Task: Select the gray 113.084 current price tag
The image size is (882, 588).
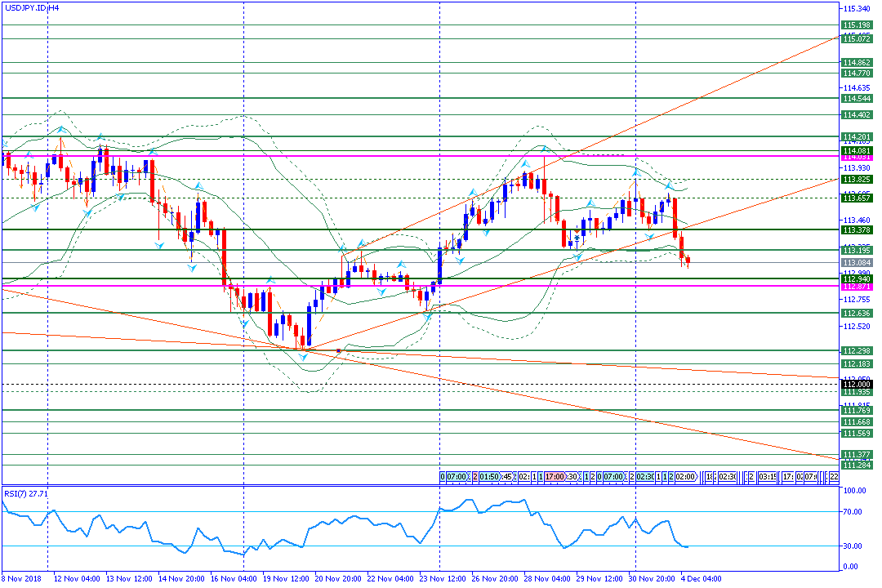Action: (x=857, y=262)
